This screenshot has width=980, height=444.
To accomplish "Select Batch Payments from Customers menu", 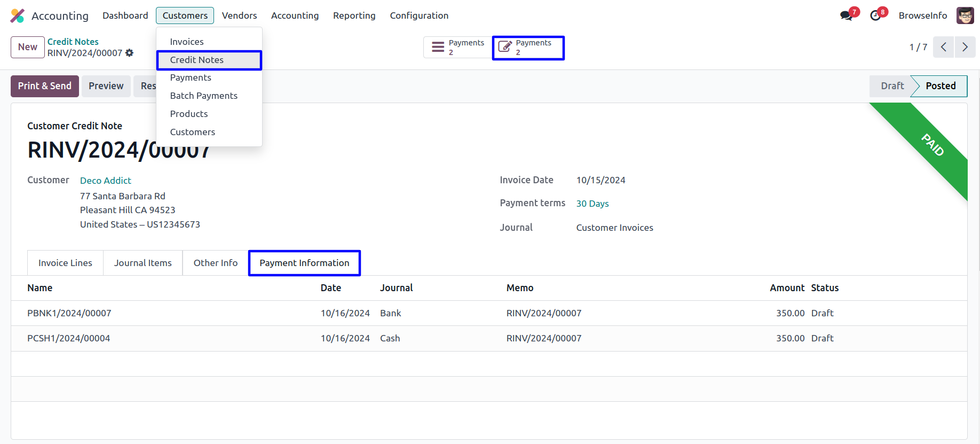I will 203,96.
